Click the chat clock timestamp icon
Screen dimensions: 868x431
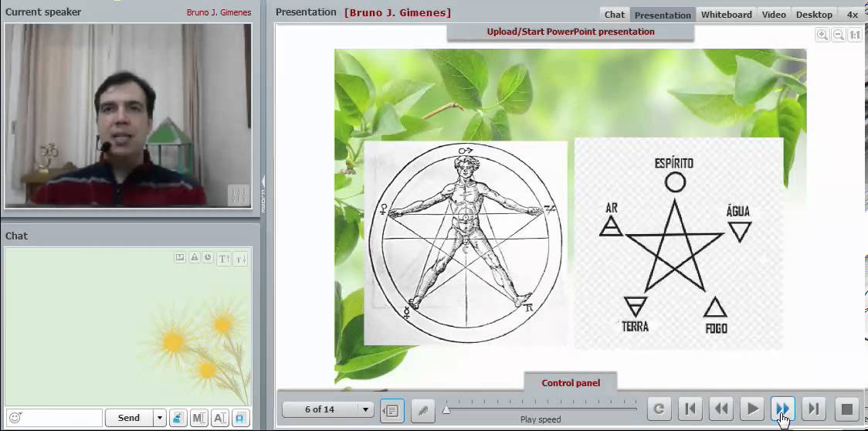click(208, 258)
